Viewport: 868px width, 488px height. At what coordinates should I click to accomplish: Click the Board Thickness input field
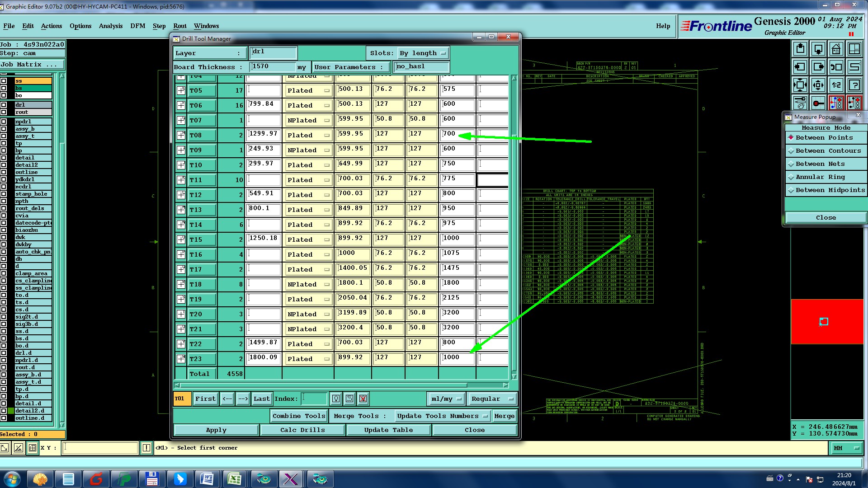point(273,67)
